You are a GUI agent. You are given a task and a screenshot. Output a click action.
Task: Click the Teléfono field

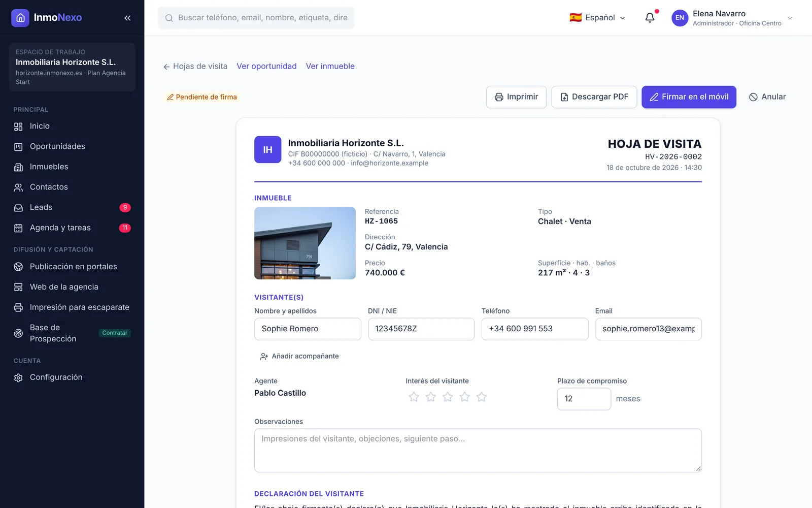tap(535, 329)
